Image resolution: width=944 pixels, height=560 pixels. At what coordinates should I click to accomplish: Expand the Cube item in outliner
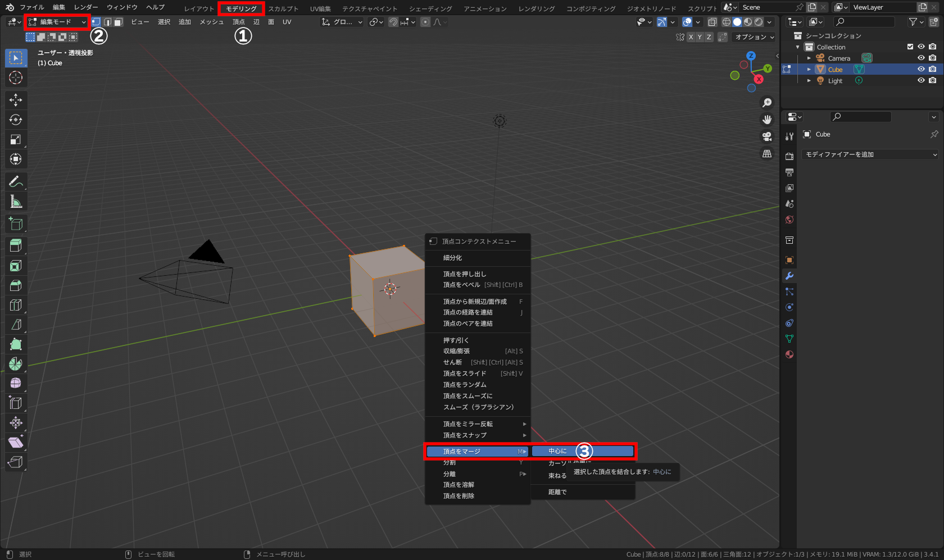809,69
